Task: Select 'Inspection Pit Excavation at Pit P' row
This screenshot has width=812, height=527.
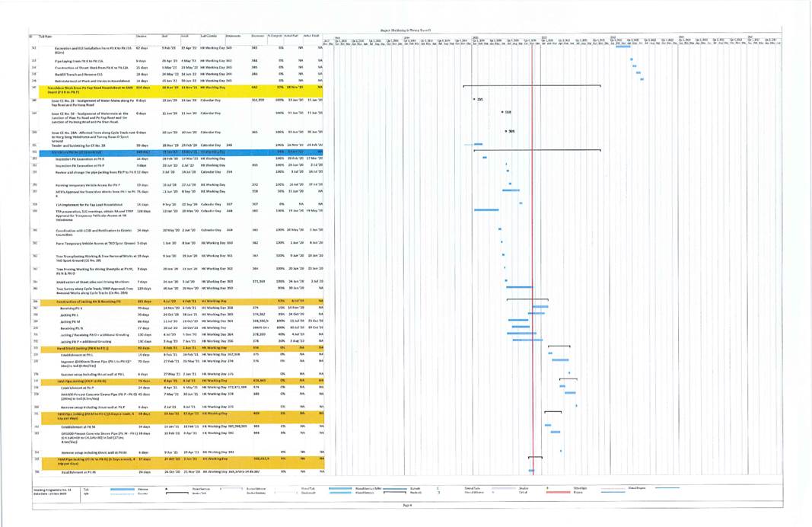Action: (177, 165)
